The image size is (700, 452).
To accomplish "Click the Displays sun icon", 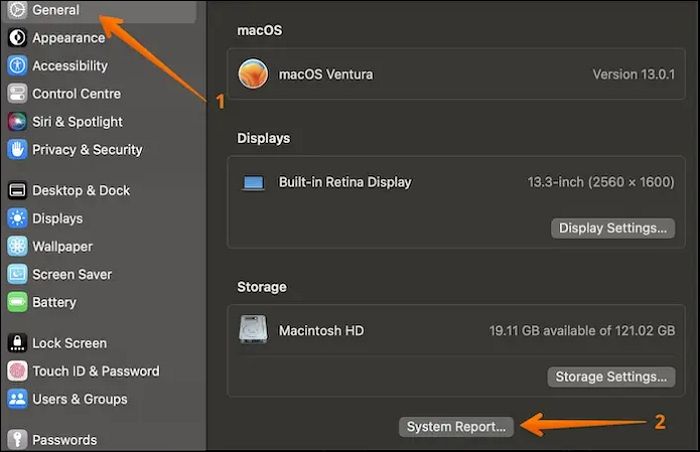I will click(17, 218).
